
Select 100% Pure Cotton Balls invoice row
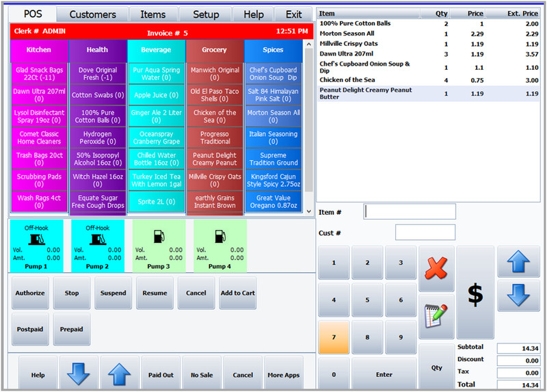tap(429, 23)
